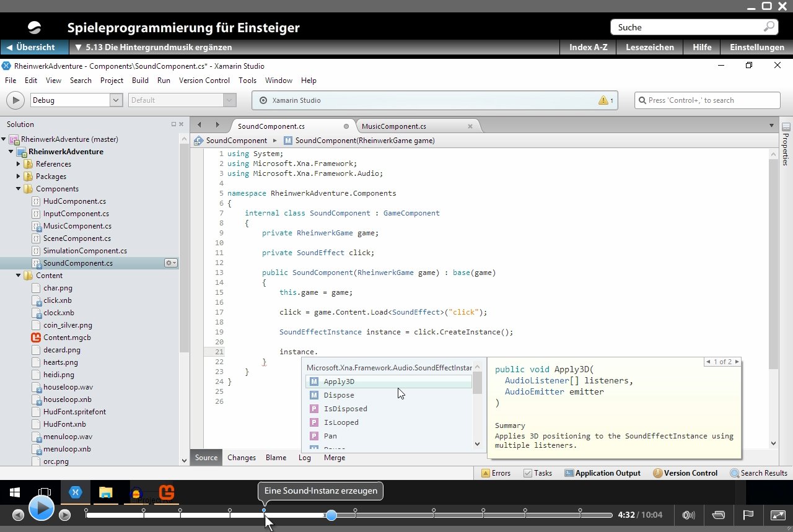
Task: Click the video progress slider handle
Action: (331, 515)
